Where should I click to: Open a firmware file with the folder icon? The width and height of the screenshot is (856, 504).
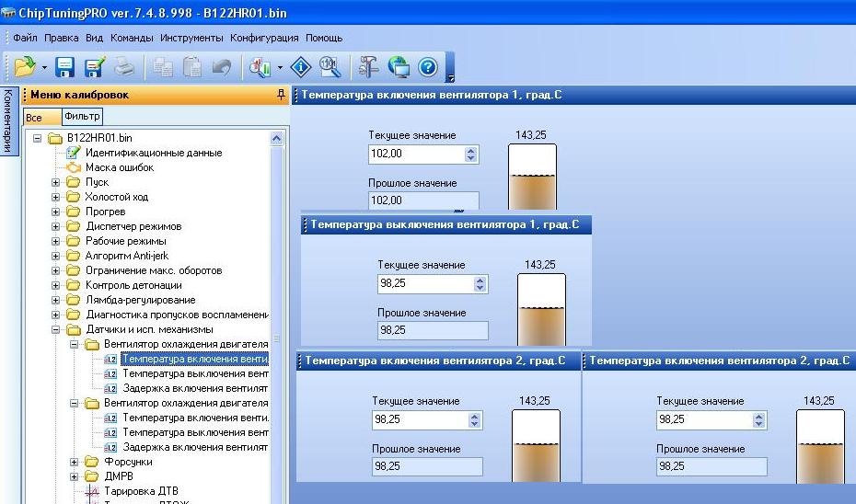point(25,67)
